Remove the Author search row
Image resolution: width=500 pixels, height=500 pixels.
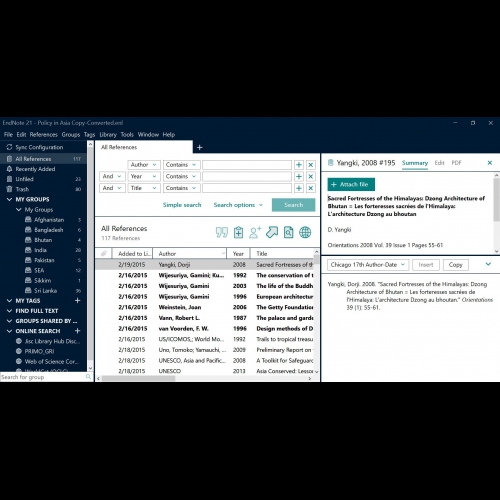(x=311, y=165)
